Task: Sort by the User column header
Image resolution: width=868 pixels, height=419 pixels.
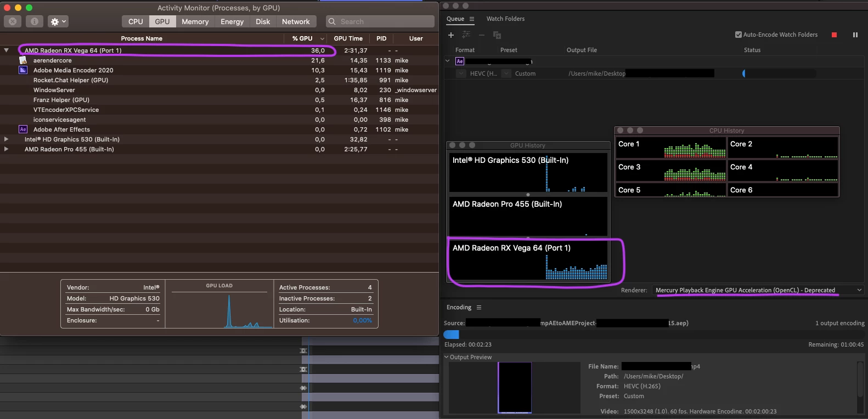Action: click(x=416, y=38)
